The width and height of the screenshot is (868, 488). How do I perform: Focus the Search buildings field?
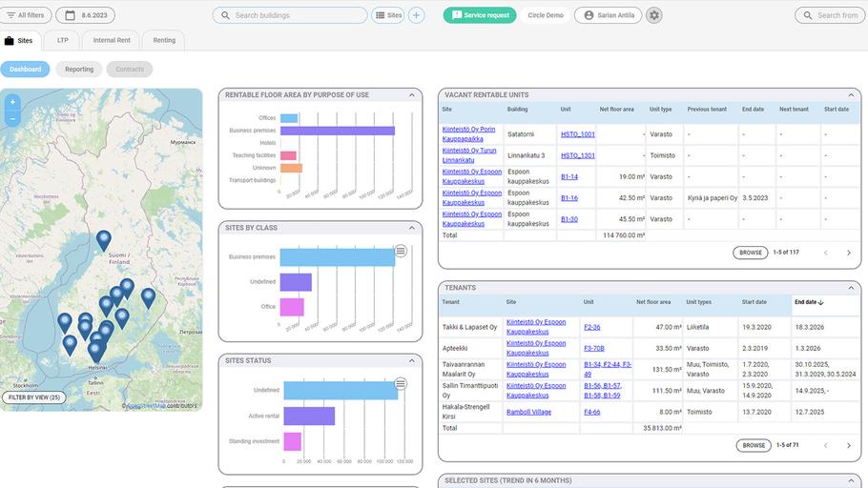[290, 15]
